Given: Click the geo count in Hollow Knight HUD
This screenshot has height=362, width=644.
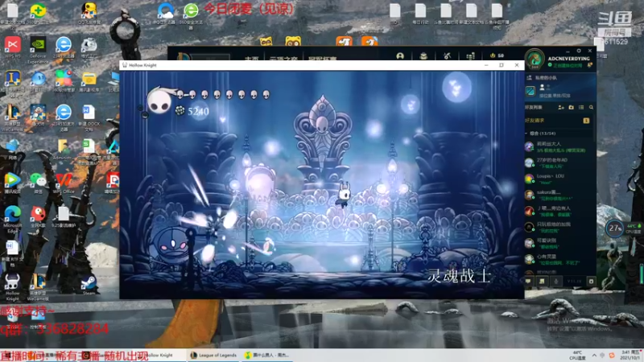Looking at the screenshot, I should 198,111.
